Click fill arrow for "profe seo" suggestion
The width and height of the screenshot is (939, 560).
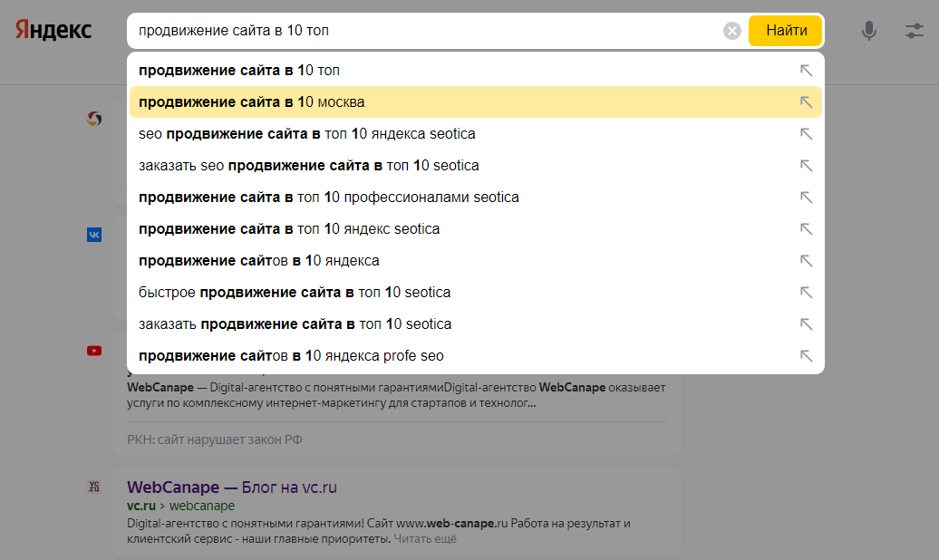point(806,356)
